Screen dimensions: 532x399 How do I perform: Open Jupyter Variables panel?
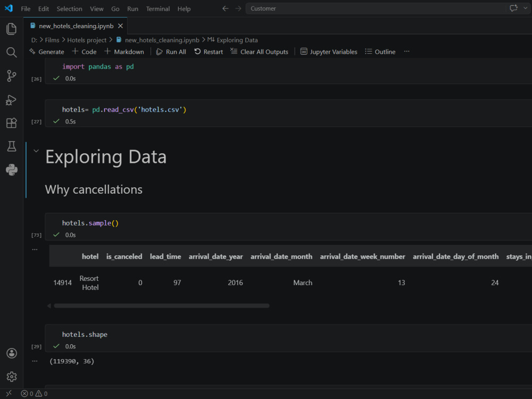(x=329, y=52)
